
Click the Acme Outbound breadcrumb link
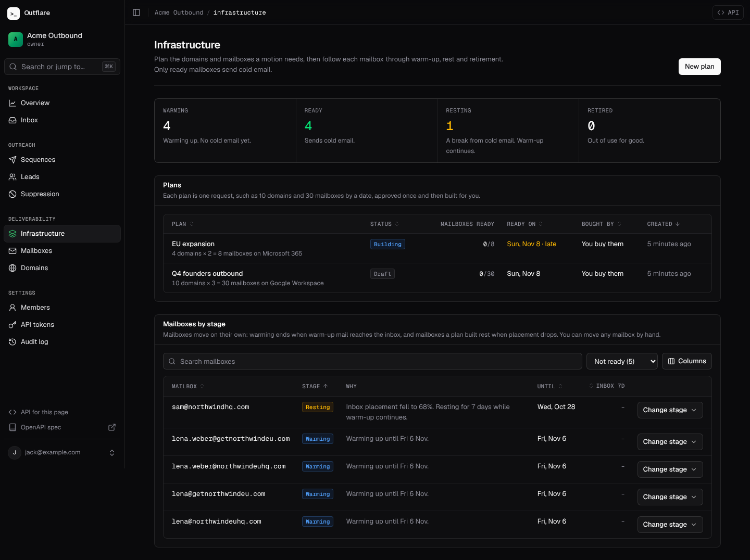click(x=179, y=12)
